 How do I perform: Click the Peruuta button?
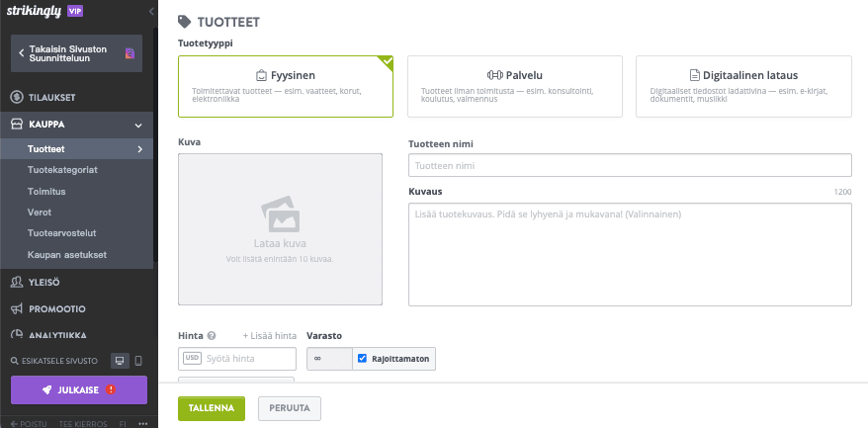290,407
